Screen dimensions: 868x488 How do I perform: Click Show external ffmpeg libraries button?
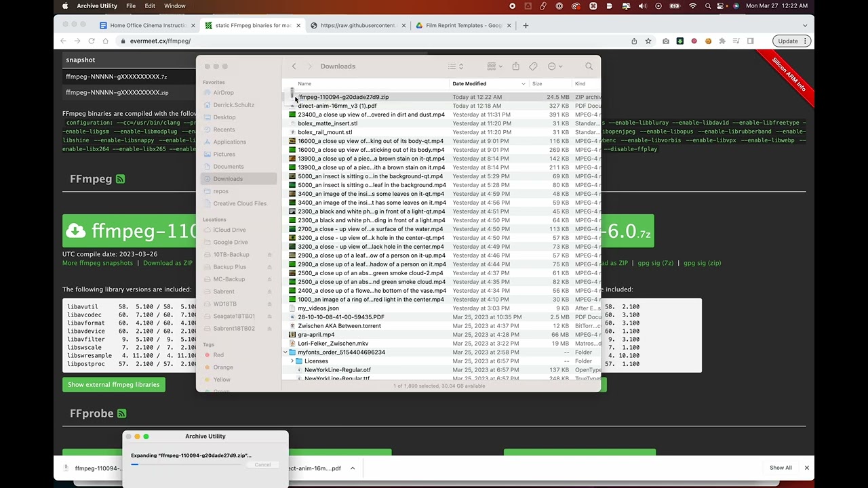click(114, 385)
